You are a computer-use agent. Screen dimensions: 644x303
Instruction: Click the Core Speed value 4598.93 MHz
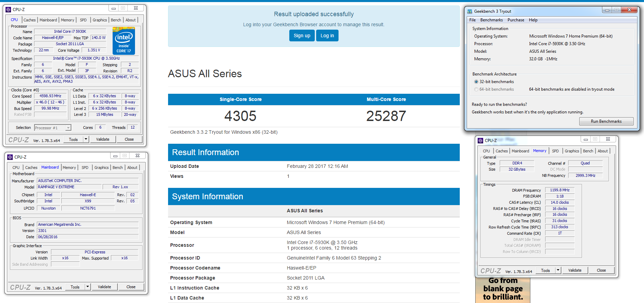click(50, 96)
